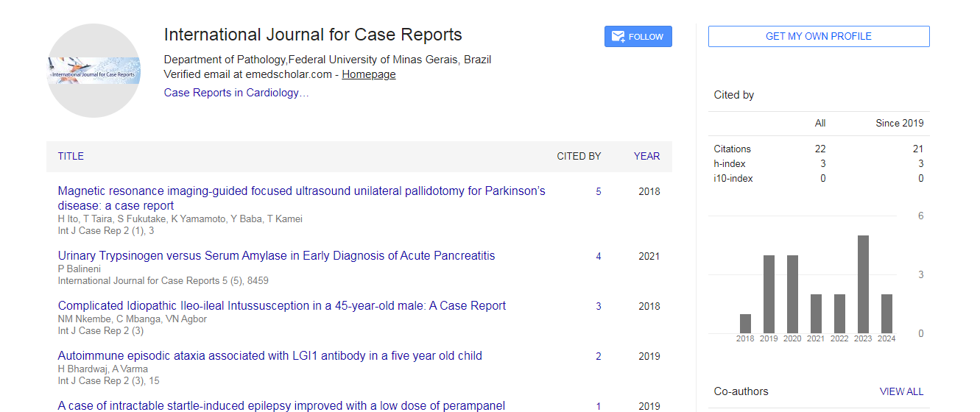
Task: Click the Follow button with envelope icon
Action: point(638,37)
